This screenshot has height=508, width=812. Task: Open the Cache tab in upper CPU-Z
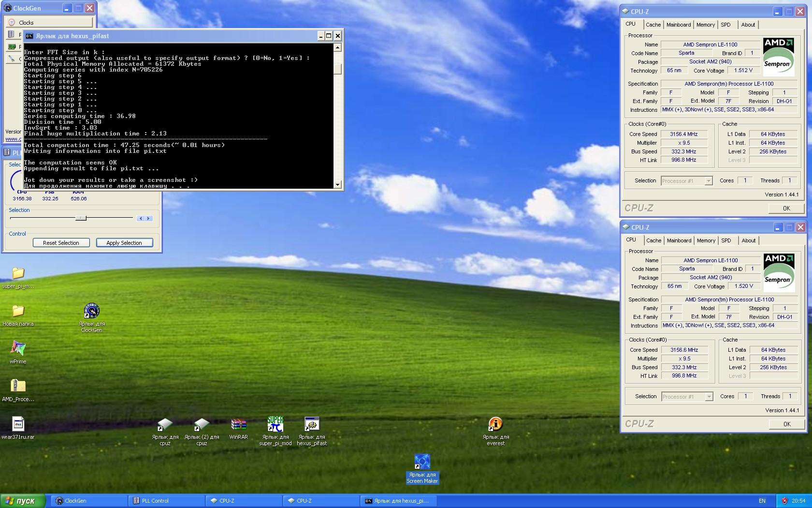click(x=653, y=25)
